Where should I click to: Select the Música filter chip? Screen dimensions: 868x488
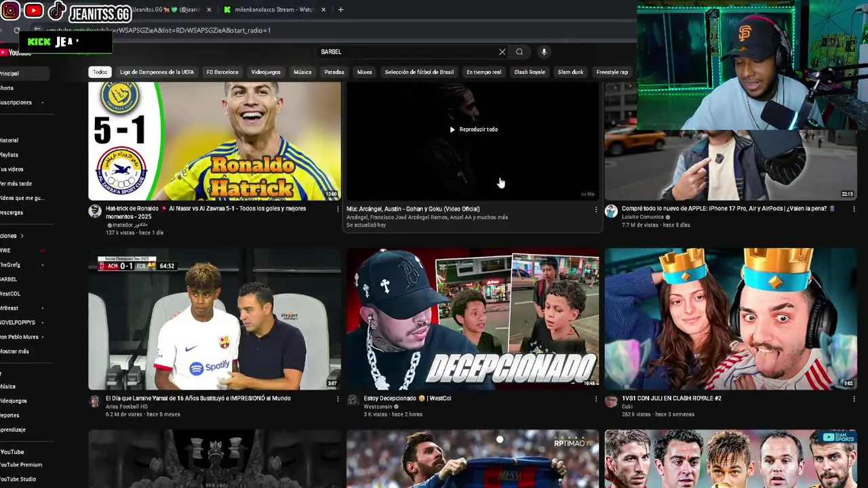coord(302,72)
